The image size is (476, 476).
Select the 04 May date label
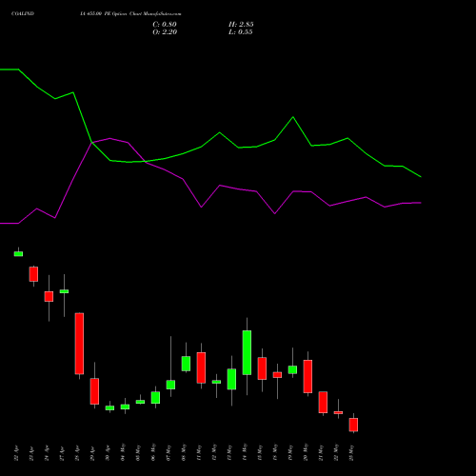point(123,452)
